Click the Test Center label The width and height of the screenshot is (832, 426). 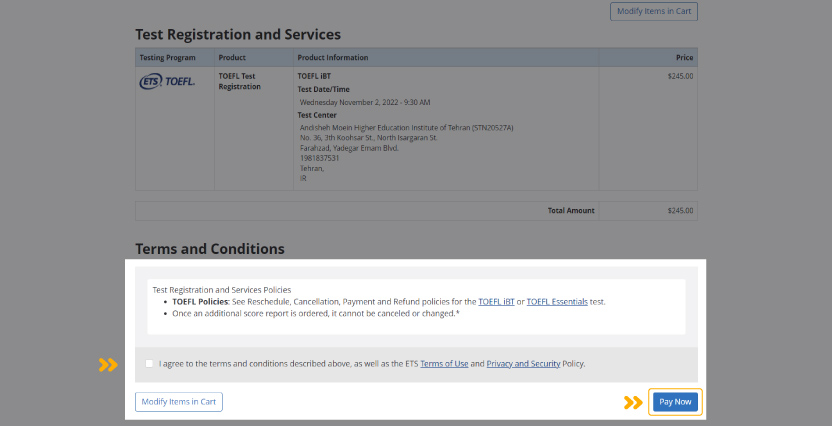[x=317, y=115]
